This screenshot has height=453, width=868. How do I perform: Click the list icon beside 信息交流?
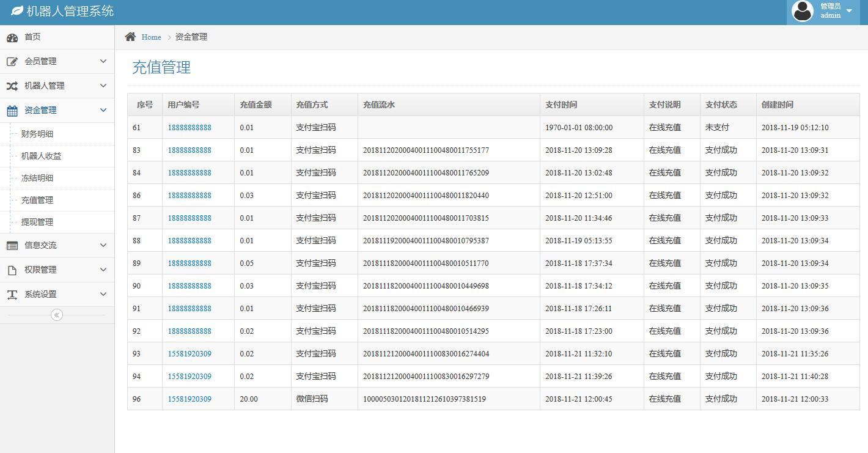click(x=12, y=246)
